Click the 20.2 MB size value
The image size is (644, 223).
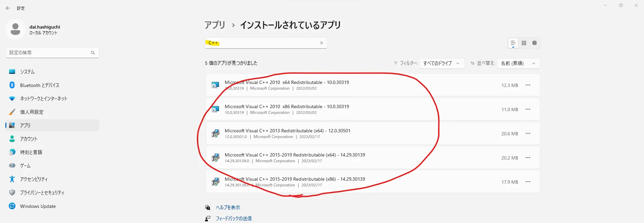pyautogui.click(x=509, y=158)
